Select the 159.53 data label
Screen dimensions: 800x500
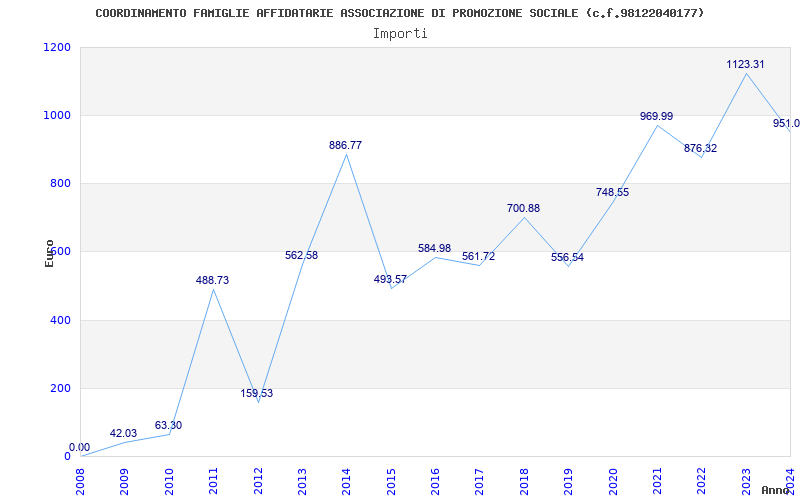click(257, 393)
